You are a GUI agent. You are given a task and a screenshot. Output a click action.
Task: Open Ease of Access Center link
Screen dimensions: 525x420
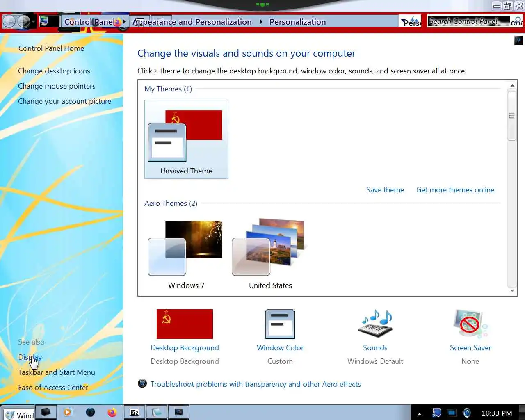(53, 388)
